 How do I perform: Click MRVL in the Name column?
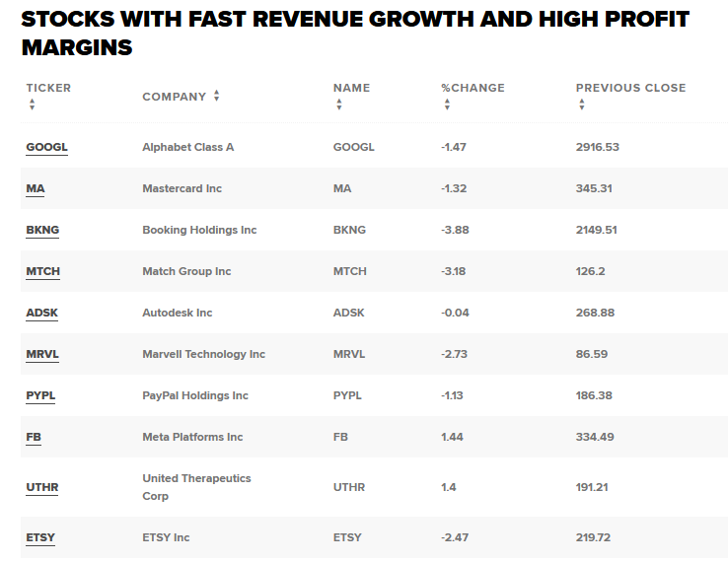click(x=349, y=354)
